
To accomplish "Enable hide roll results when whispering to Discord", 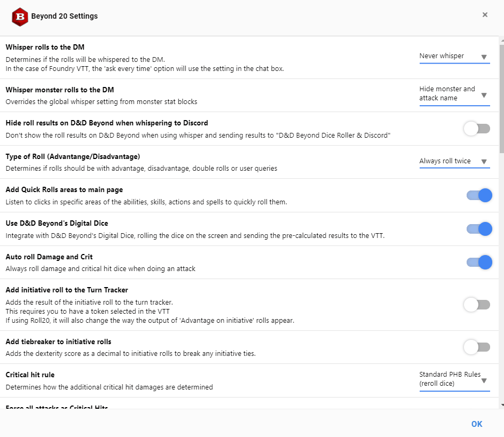I will [x=477, y=129].
